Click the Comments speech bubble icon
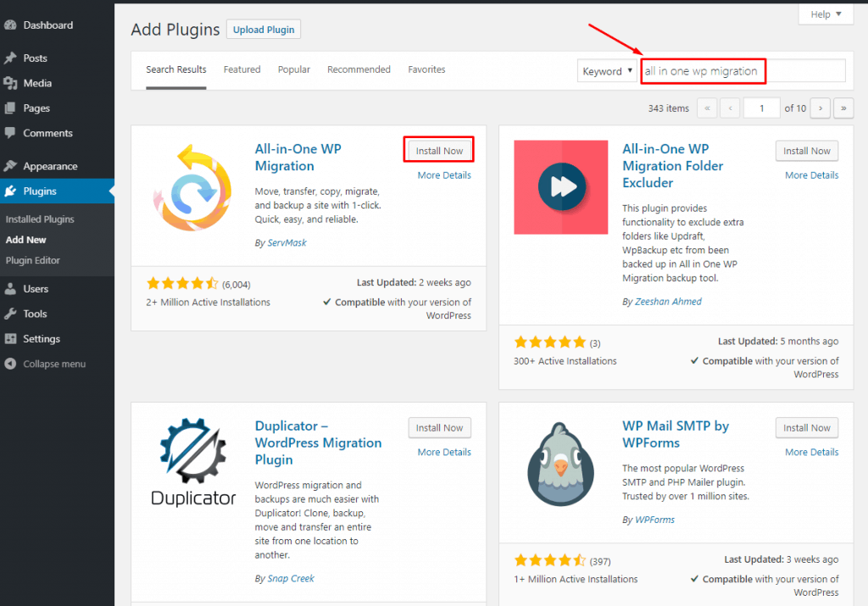Screen dimensions: 868x606 click(x=10, y=133)
